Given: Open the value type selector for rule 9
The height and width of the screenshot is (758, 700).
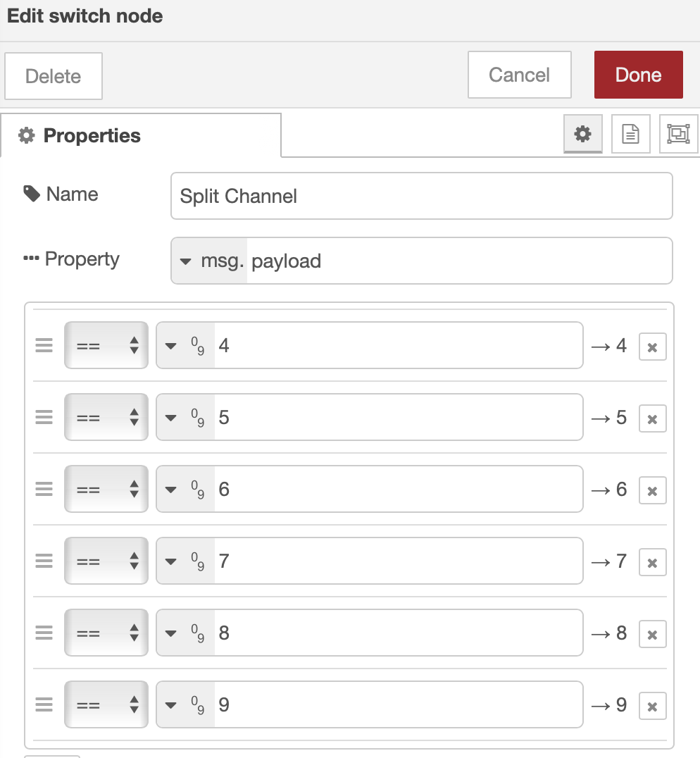Looking at the screenshot, I should click(x=186, y=705).
